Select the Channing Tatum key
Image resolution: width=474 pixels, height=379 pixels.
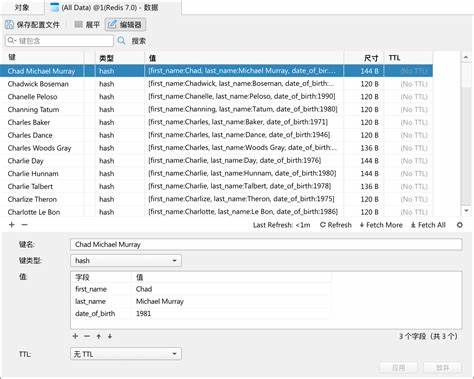coord(33,109)
